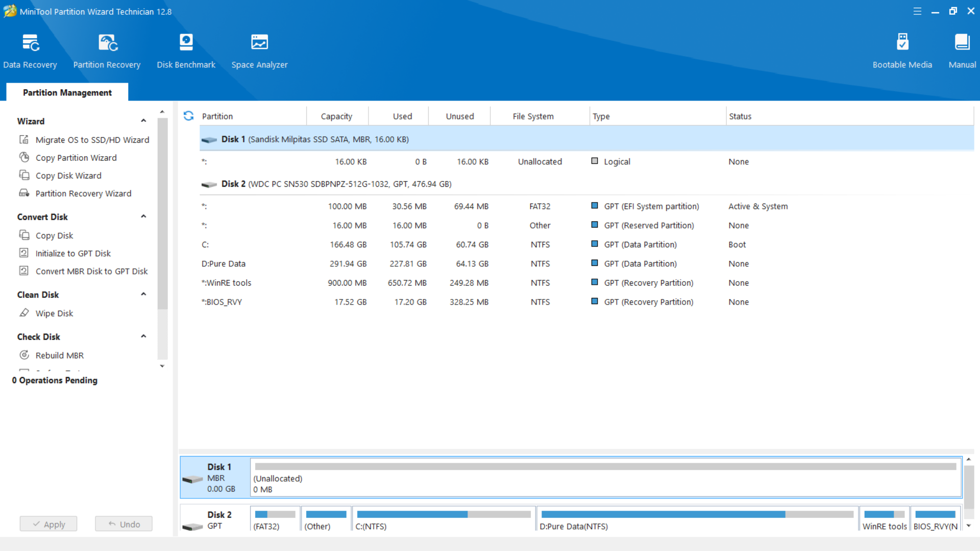The image size is (980, 551).
Task: Click the Undo button
Action: tap(124, 524)
